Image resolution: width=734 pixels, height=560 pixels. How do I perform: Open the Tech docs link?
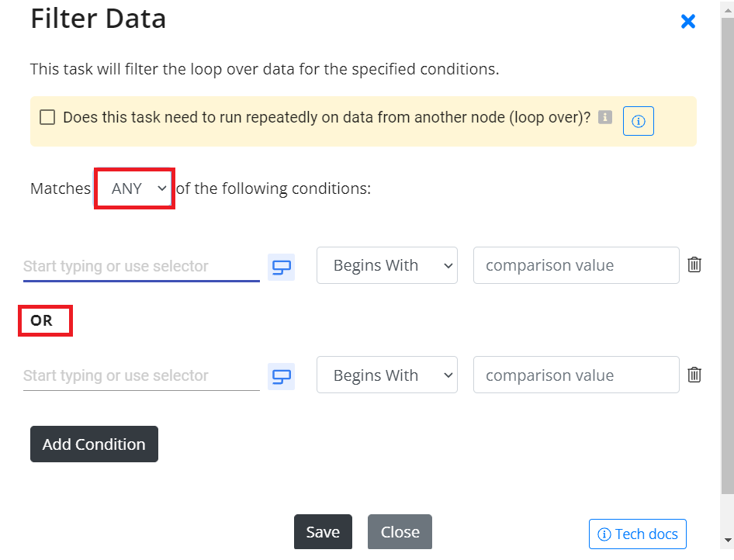pos(638,534)
